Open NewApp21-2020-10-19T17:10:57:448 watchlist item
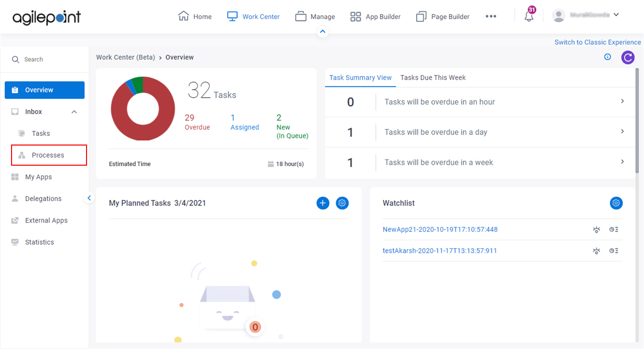644x349 pixels. [440, 230]
